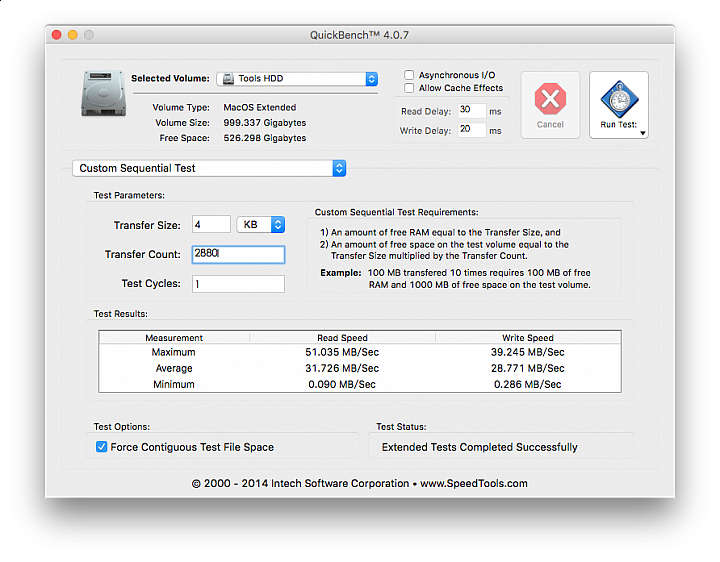
Task: Click the Cancel red X icon
Action: pos(550,99)
